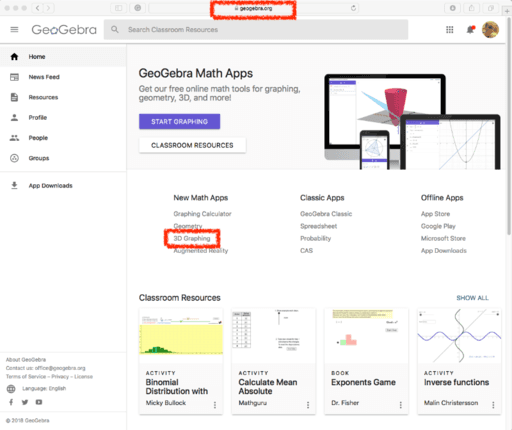This screenshot has height=430, width=512.
Task: Open the Exponents Game book thumbnail
Action: click(x=366, y=336)
